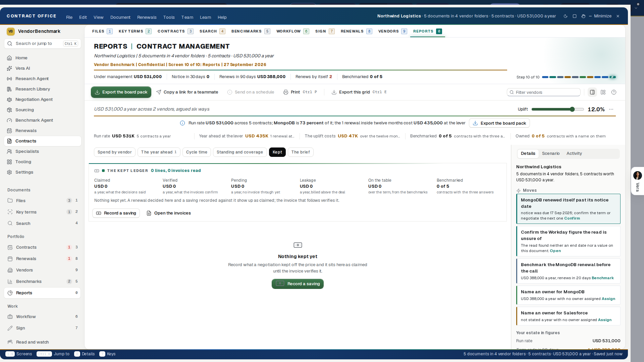Copy a link for a teammate
Image resolution: width=644 pixels, height=362 pixels.
coord(187,92)
